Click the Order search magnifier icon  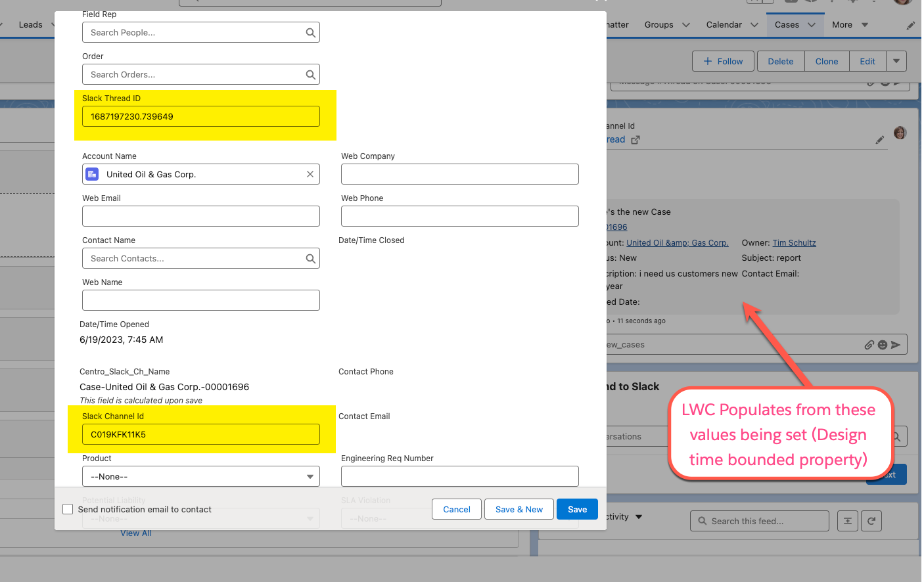[310, 75]
